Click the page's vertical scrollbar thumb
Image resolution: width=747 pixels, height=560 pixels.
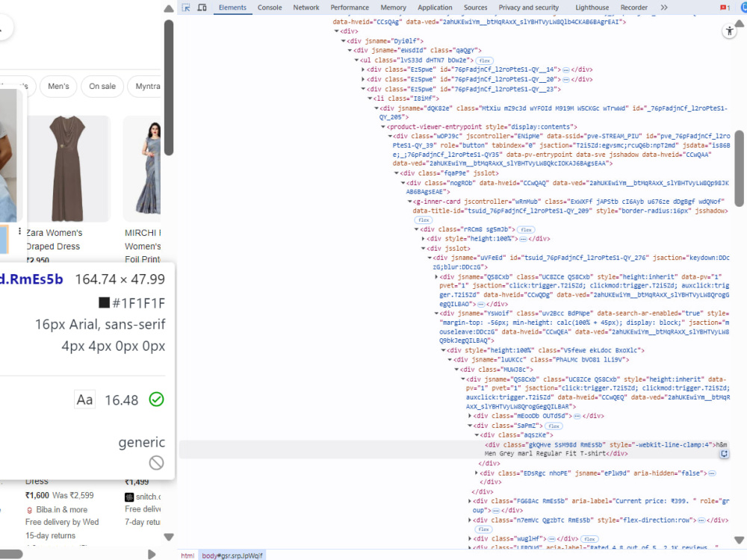(169, 87)
